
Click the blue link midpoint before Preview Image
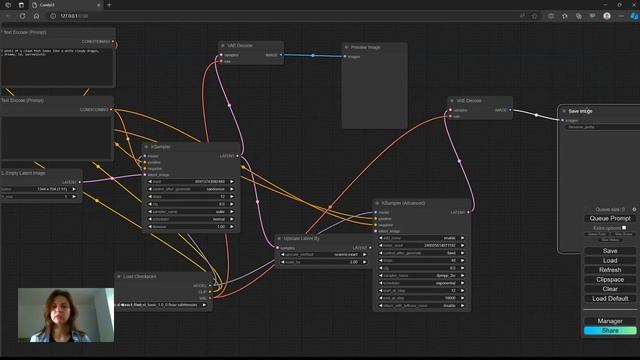[313, 56]
